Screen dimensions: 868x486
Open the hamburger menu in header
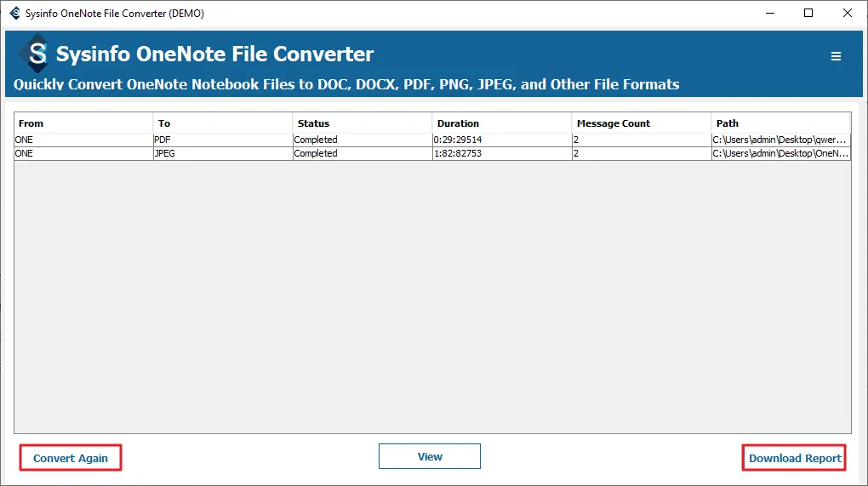coord(836,56)
